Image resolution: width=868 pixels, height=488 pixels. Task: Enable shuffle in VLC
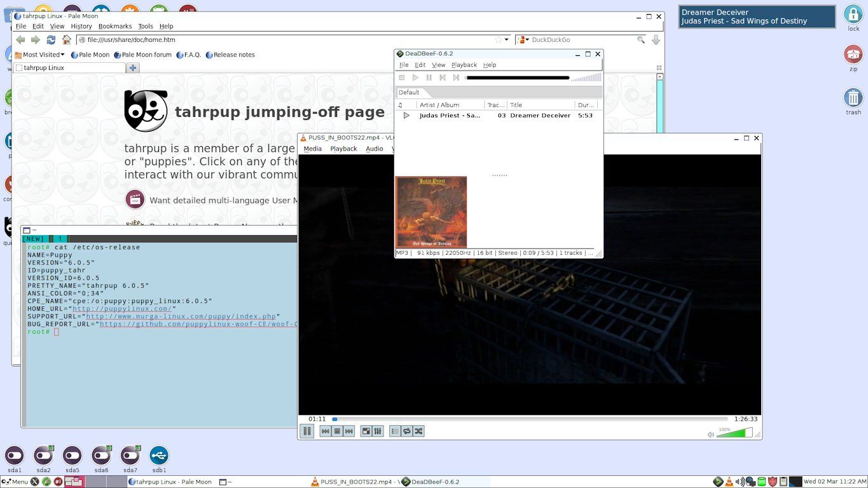(418, 431)
